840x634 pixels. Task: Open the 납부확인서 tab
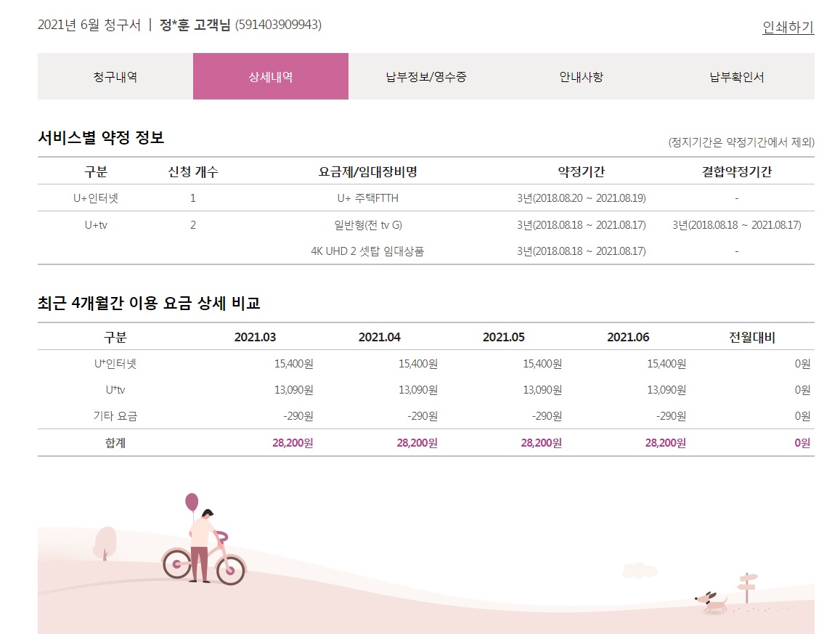pos(736,76)
